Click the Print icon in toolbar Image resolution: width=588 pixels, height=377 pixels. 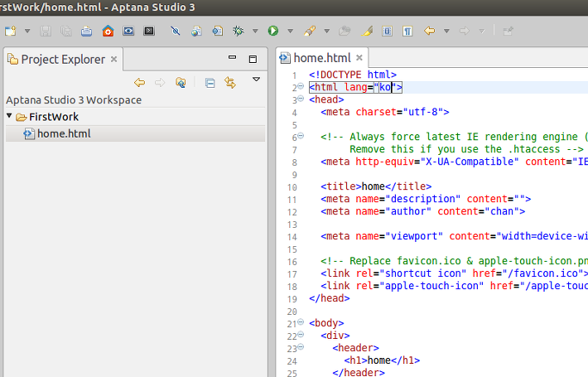(x=87, y=31)
